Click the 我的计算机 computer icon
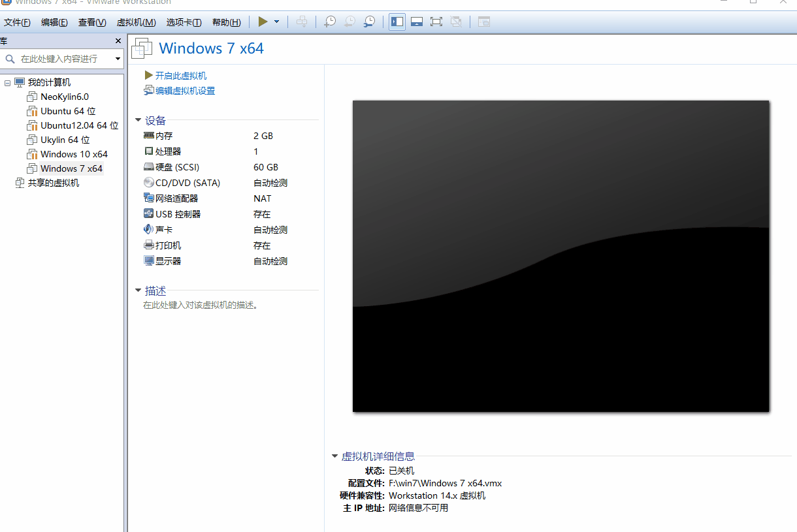797x532 pixels. point(20,82)
